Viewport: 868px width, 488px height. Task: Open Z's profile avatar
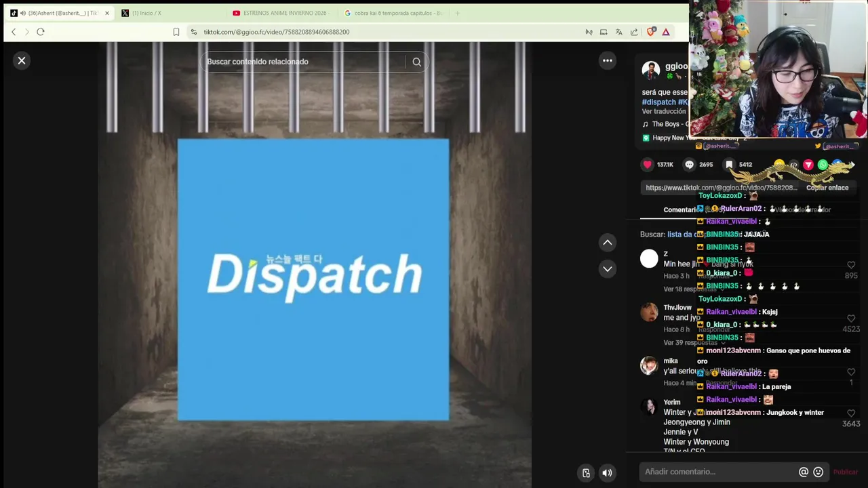(649, 258)
